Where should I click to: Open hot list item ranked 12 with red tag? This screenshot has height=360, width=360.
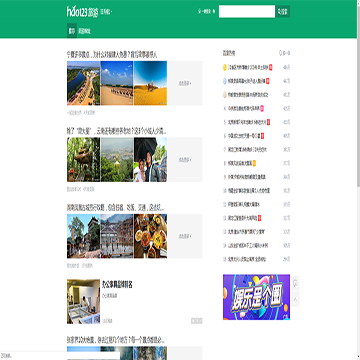(242, 218)
